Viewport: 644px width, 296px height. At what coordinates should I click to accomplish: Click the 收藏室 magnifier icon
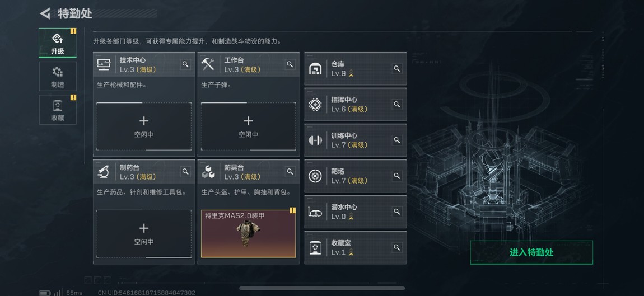coord(396,247)
